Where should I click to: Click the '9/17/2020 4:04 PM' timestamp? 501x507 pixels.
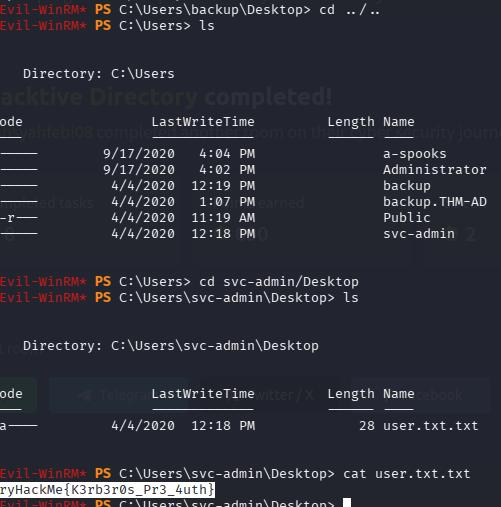[179, 154]
